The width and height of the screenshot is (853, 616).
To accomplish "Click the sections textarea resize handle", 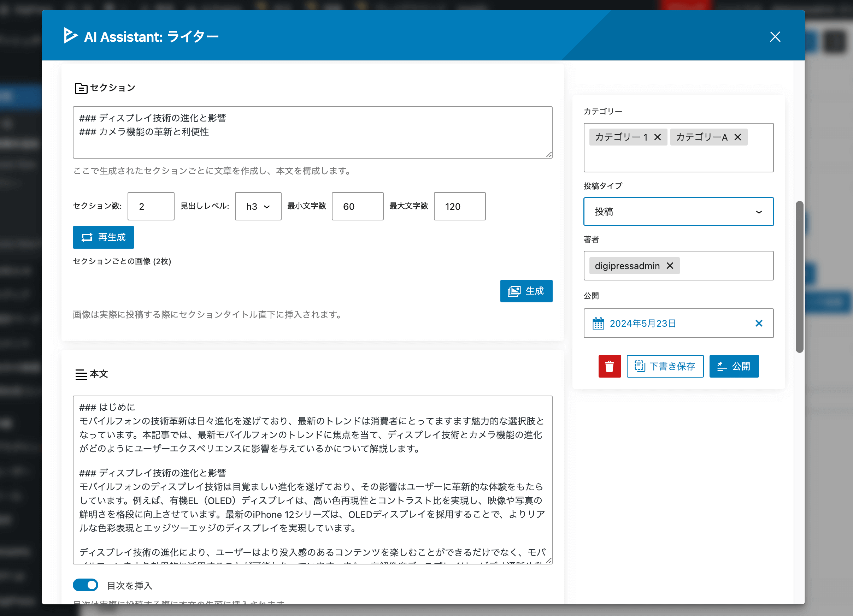I will coord(549,154).
